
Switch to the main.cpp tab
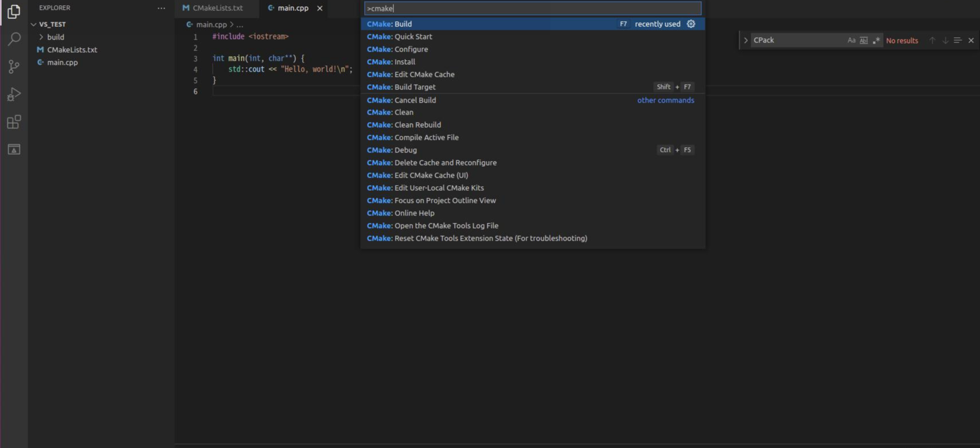[x=293, y=8]
